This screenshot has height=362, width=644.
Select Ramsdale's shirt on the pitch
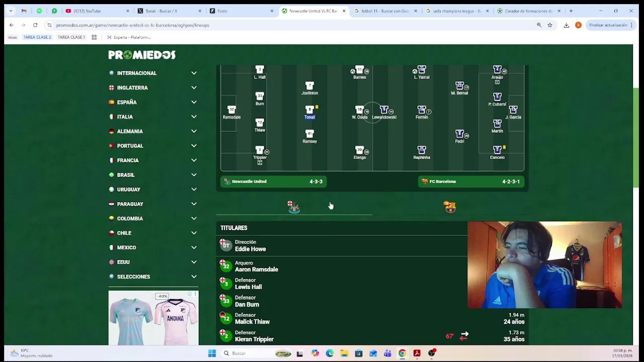click(x=231, y=110)
